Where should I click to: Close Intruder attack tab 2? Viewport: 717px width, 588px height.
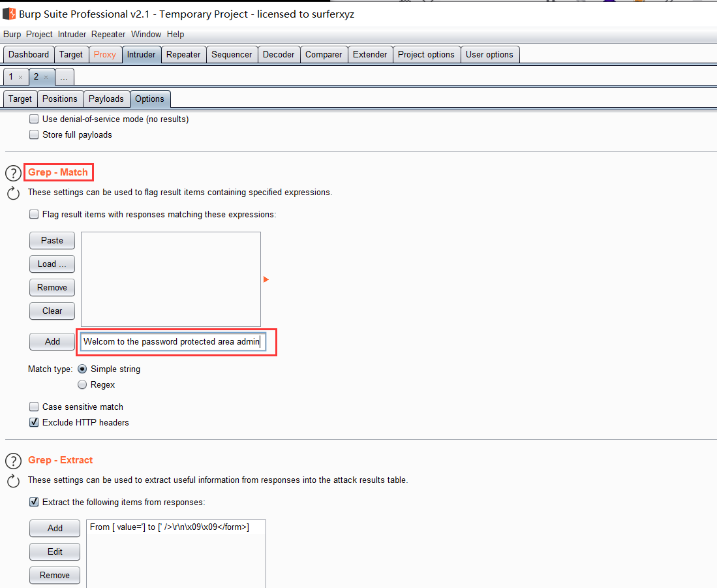[46, 77]
